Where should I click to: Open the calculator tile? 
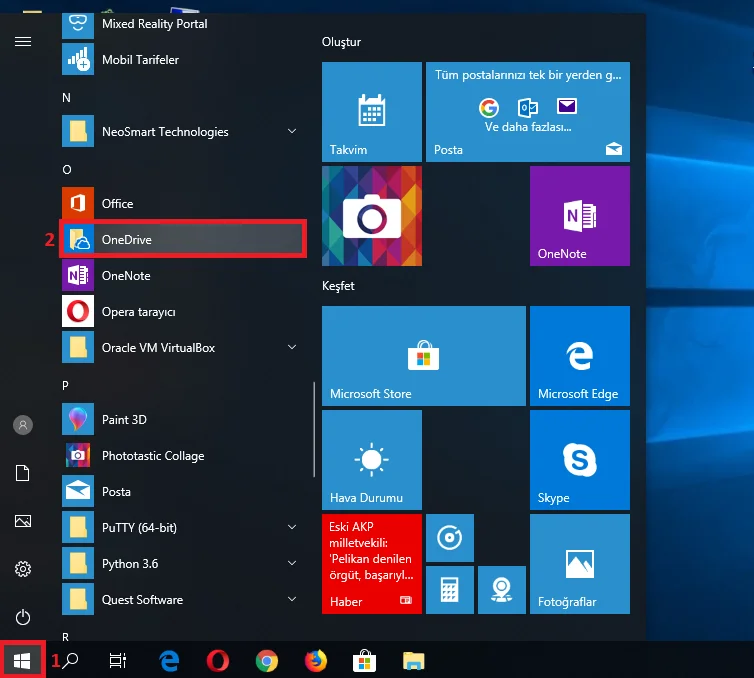pos(450,590)
